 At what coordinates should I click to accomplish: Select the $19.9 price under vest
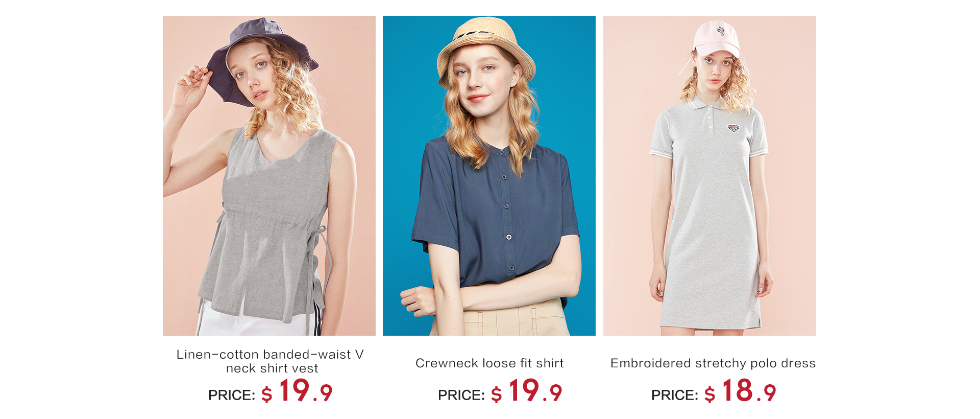tap(297, 391)
